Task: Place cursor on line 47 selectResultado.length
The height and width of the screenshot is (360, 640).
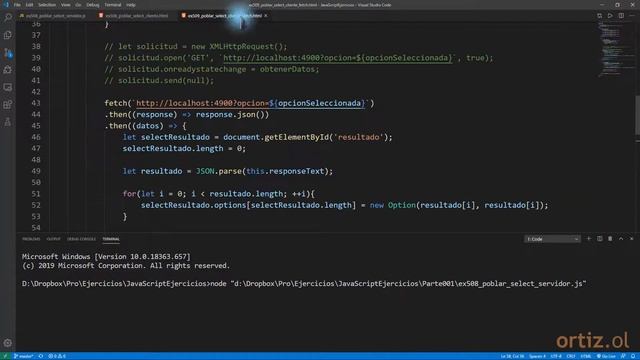Action: tap(173, 149)
